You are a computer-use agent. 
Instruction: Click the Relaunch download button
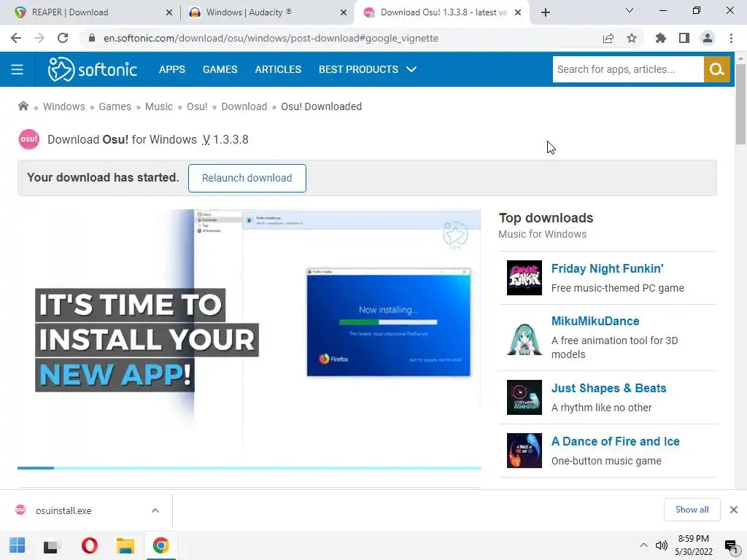coord(247,178)
